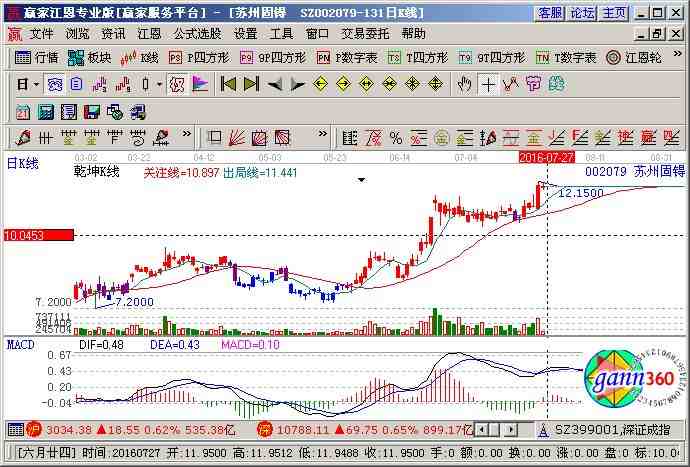The image size is (690, 467).
Task: Open the 交易委托 menu
Action: pos(365,34)
